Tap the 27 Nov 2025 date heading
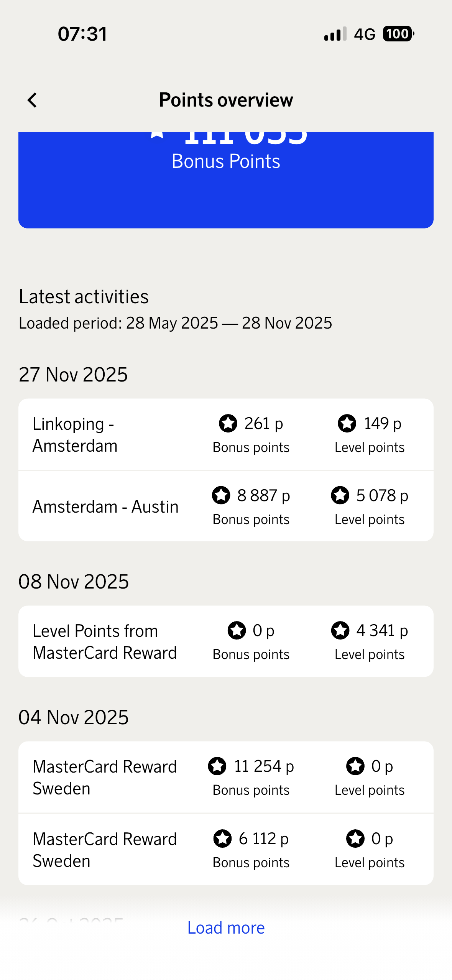 (73, 375)
